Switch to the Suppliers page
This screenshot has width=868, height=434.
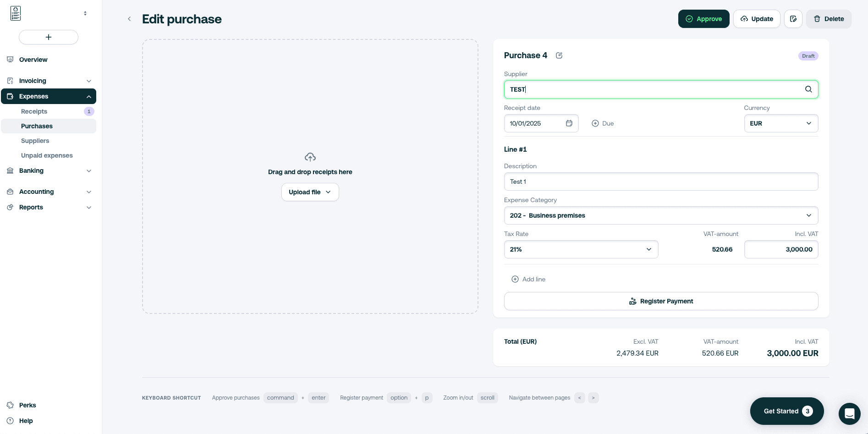[x=35, y=141]
